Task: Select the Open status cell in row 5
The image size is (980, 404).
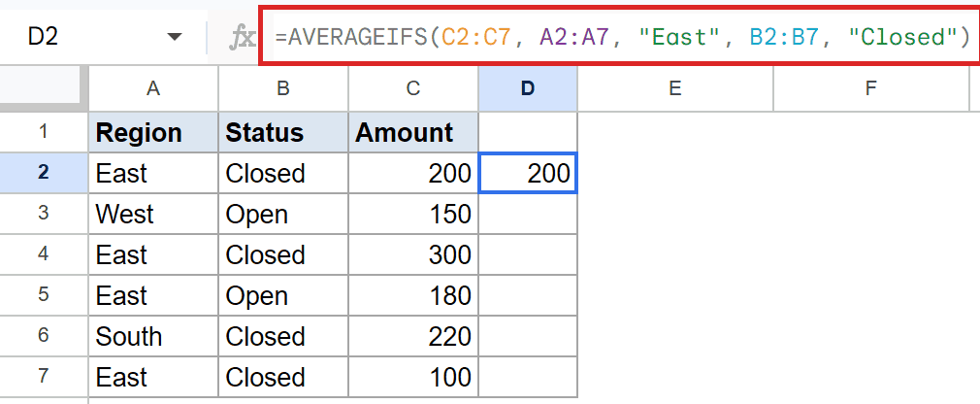Action: pyautogui.click(x=283, y=295)
